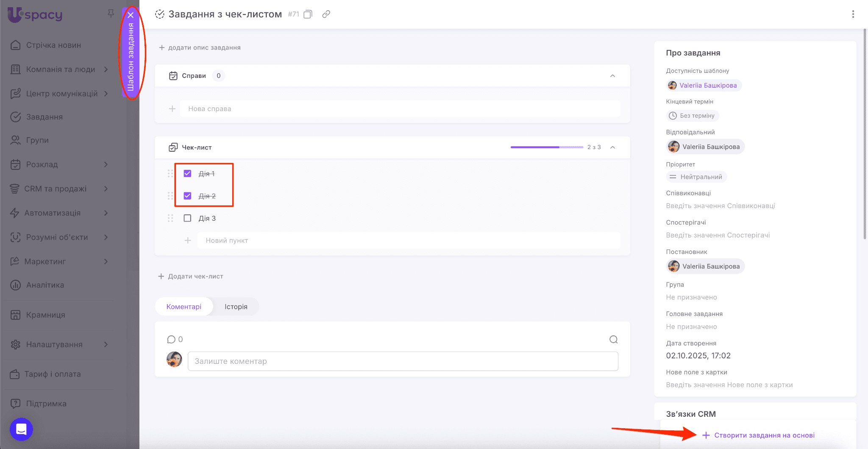Viewport: 868px width, 449px height.
Task: Collapse the Чек-лист section
Action: click(612, 147)
